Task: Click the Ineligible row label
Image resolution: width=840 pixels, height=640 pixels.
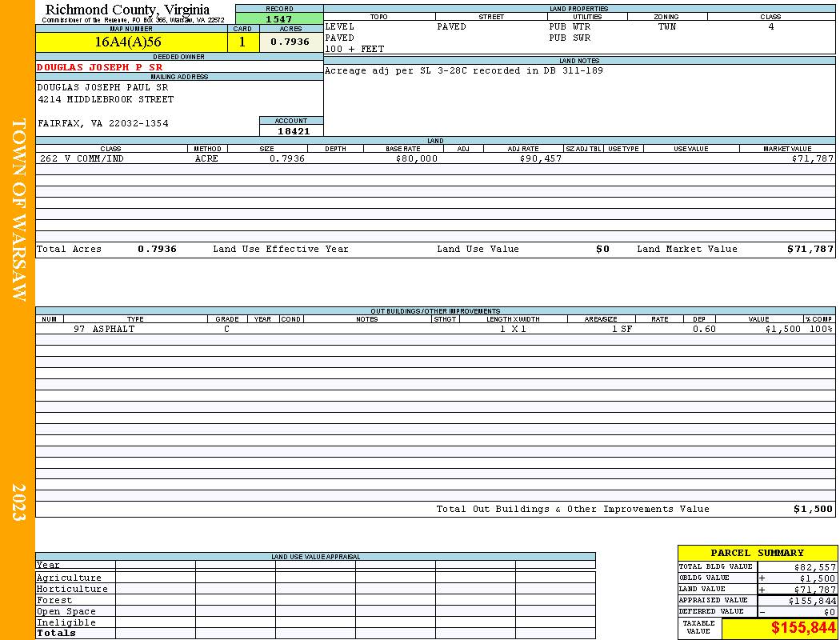Action: tap(66, 623)
